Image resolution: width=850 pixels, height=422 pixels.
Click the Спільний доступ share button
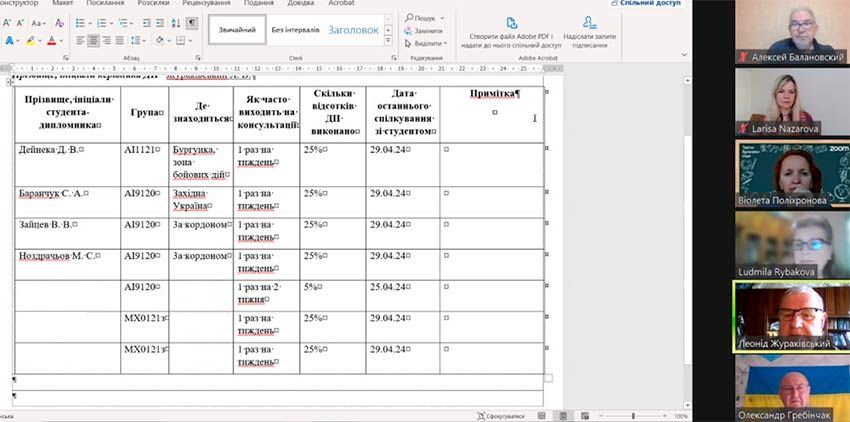pos(646,3)
